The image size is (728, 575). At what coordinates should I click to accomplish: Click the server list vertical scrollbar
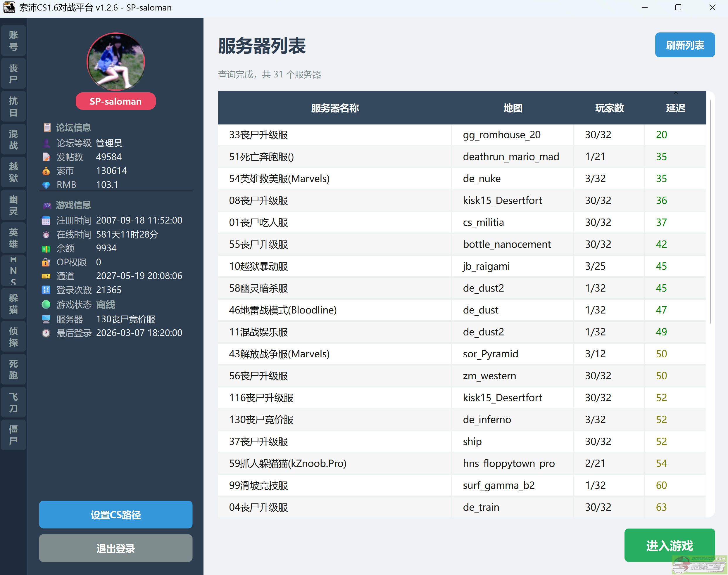pyautogui.click(x=710, y=212)
